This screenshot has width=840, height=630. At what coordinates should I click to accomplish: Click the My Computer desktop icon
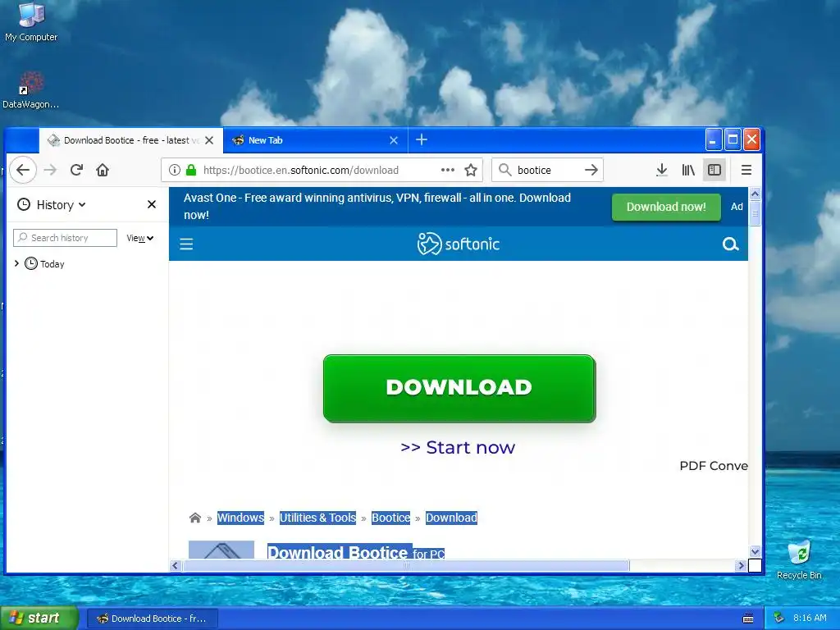(31, 21)
